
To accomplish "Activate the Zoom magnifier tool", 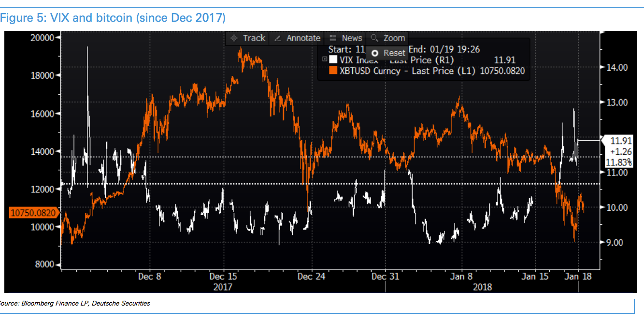I will [374, 38].
